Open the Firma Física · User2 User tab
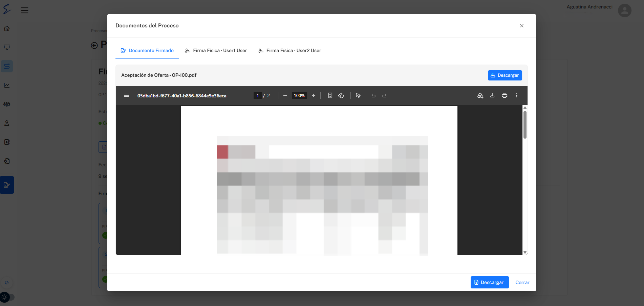 (289, 51)
